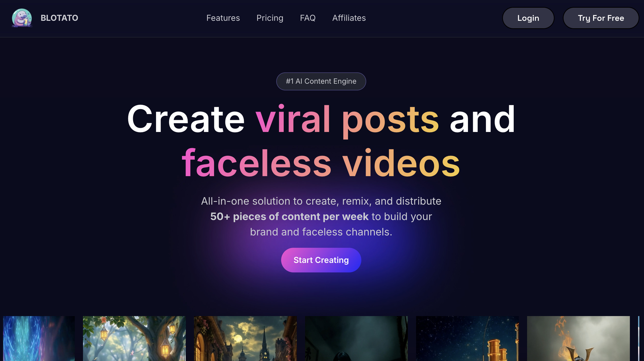Image resolution: width=644 pixels, height=361 pixels.
Task: Open the flaming samurai helmet thumbnail
Action: tap(578, 338)
